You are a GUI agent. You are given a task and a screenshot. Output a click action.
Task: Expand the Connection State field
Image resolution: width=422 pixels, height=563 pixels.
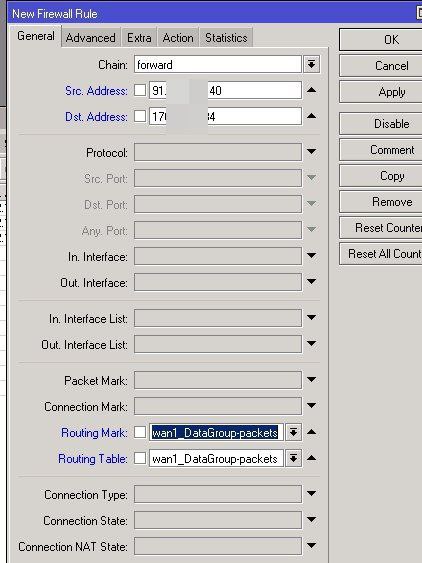pos(311,520)
